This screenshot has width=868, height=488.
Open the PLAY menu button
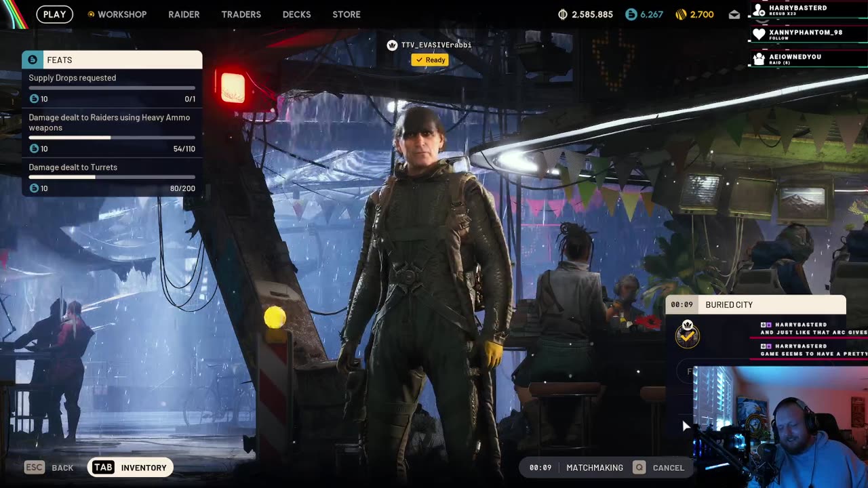coord(54,14)
